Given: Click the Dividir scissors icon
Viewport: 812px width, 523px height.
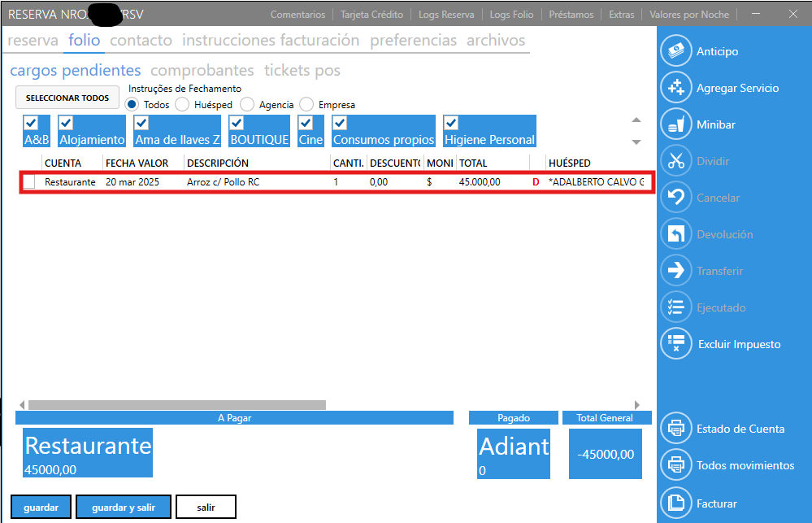Looking at the screenshot, I should 675,161.
